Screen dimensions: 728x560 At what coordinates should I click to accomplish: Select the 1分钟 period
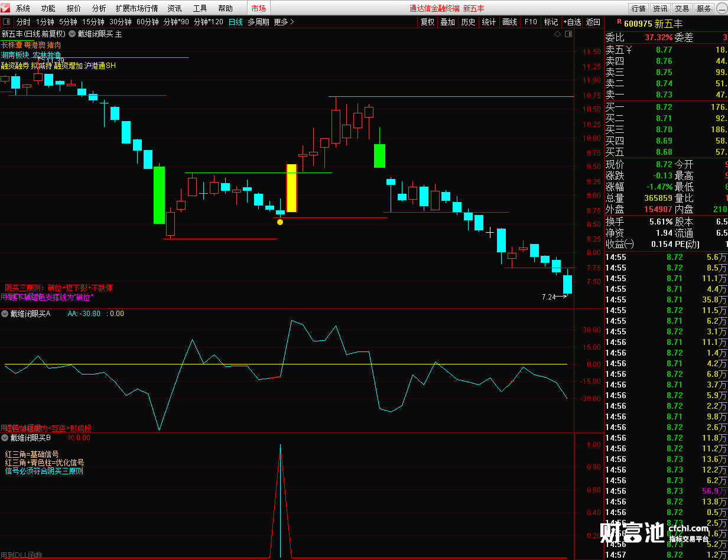45,22
